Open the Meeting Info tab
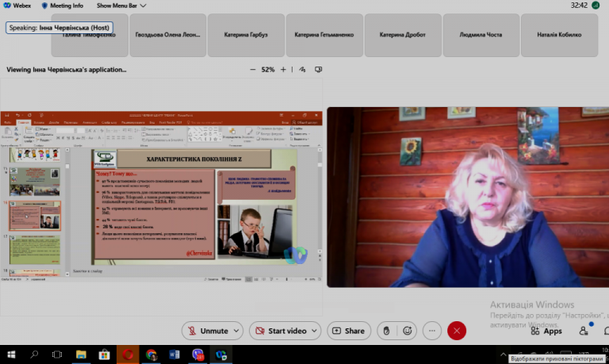This screenshot has width=609, height=364. coord(63,6)
